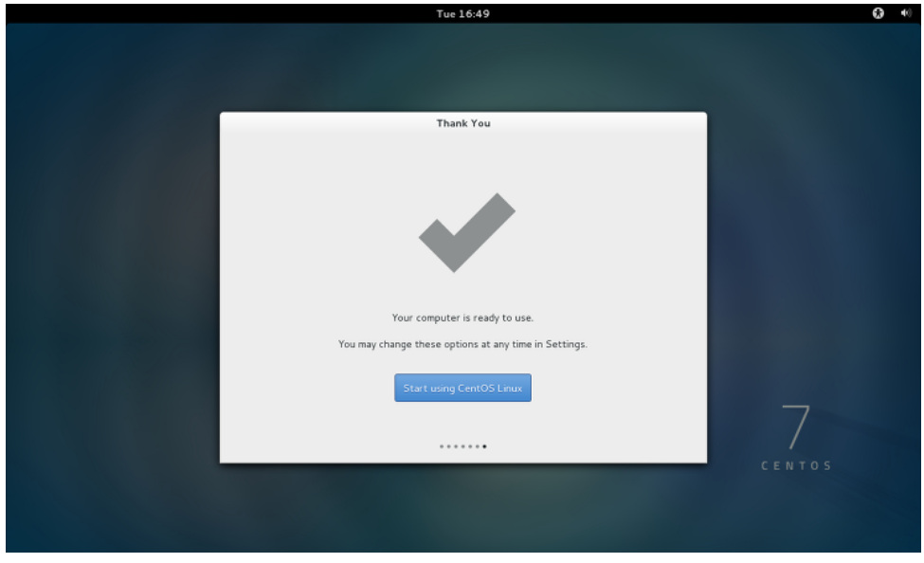Click Start using CentOS Linux button
This screenshot has height=563, width=924.
(x=462, y=388)
